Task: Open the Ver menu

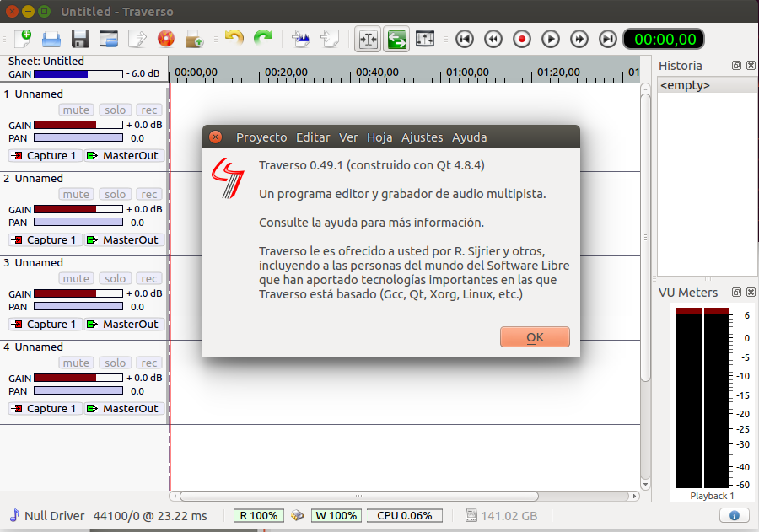Action: coord(348,137)
